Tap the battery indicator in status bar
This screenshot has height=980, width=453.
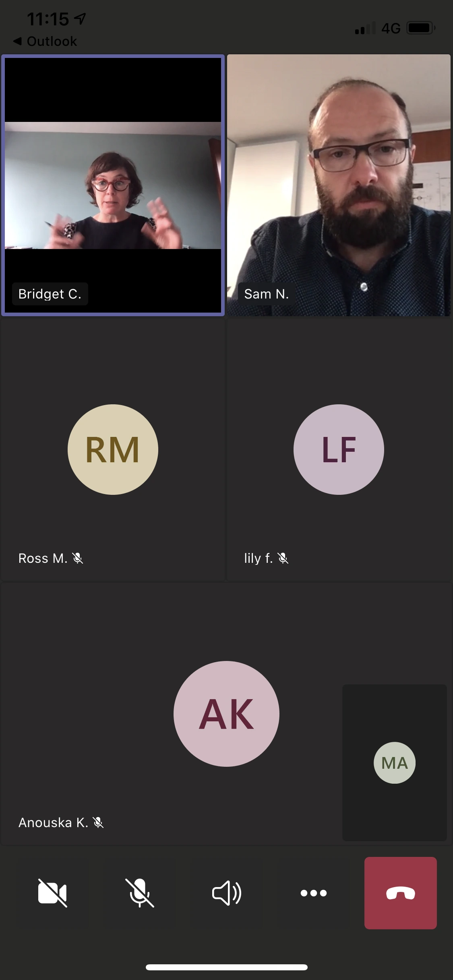tap(421, 28)
